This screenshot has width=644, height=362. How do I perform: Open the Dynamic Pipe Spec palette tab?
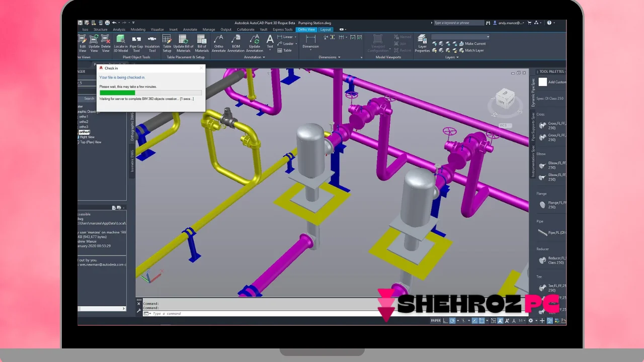[x=533, y=93]
